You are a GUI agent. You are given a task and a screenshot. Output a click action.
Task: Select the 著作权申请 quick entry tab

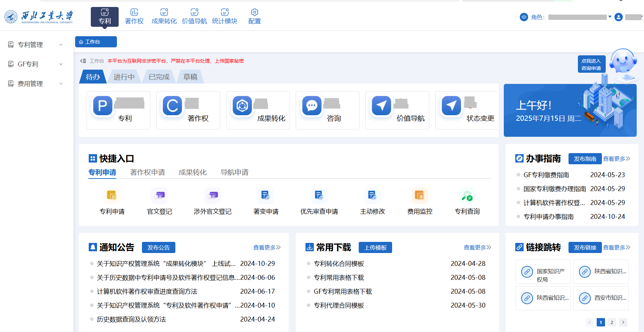tap(148, 172)
